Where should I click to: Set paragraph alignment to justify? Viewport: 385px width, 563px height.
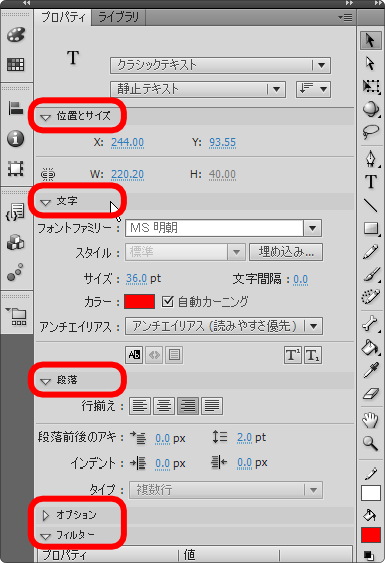coord(212,406)
